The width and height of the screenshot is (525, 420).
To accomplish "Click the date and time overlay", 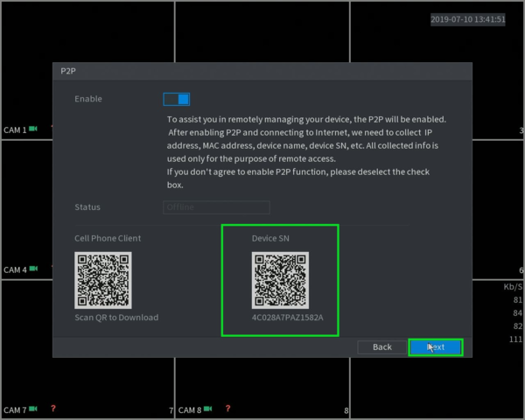I will click(468, 19).
